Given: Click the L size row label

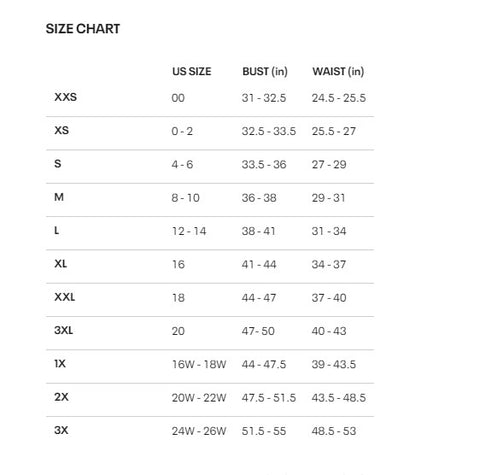Looking at the screenshot, I should tap(57, 230).
